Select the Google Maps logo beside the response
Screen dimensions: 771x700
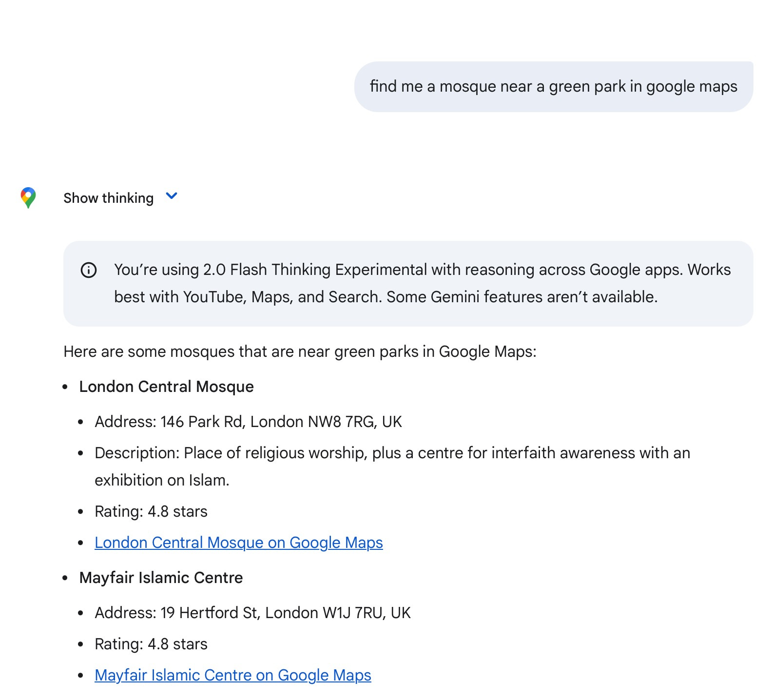click(x=28, y=197)
